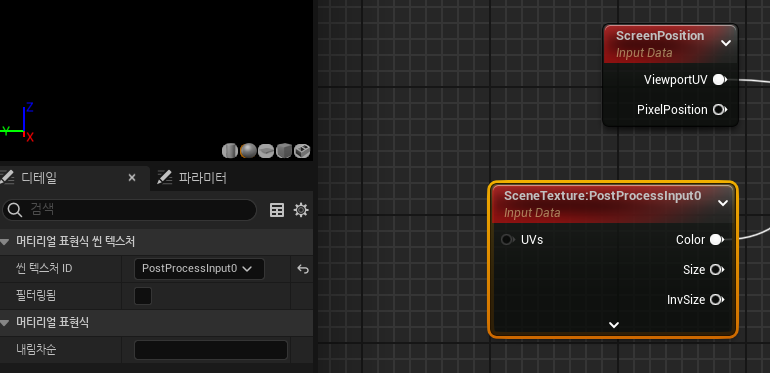Click the viewport axis gizmo
770x373 pixels.
pos(19,123)
